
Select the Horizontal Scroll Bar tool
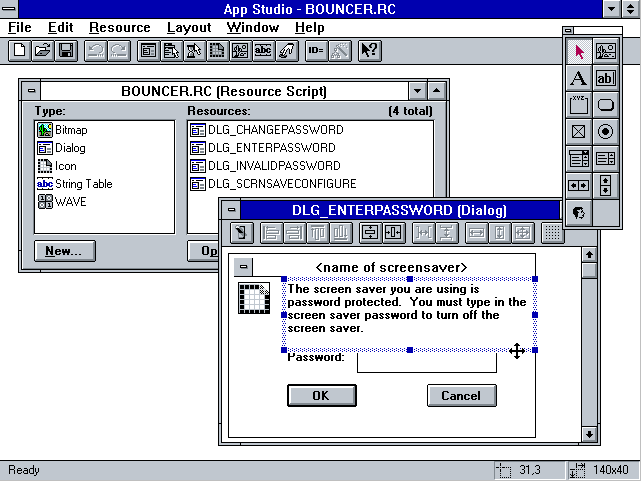(x=578, y=186)
